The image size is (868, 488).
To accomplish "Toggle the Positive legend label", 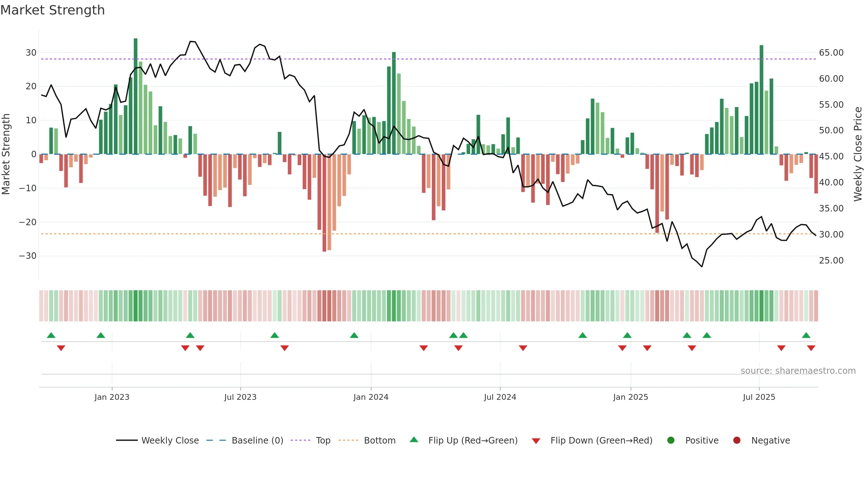I will [x=702, y=440].
